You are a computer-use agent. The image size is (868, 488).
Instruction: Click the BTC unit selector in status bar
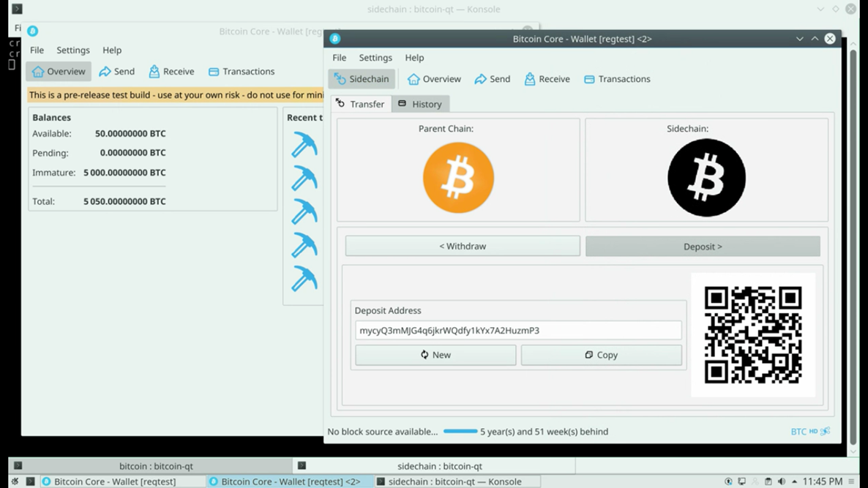click(x=798, y=432)
